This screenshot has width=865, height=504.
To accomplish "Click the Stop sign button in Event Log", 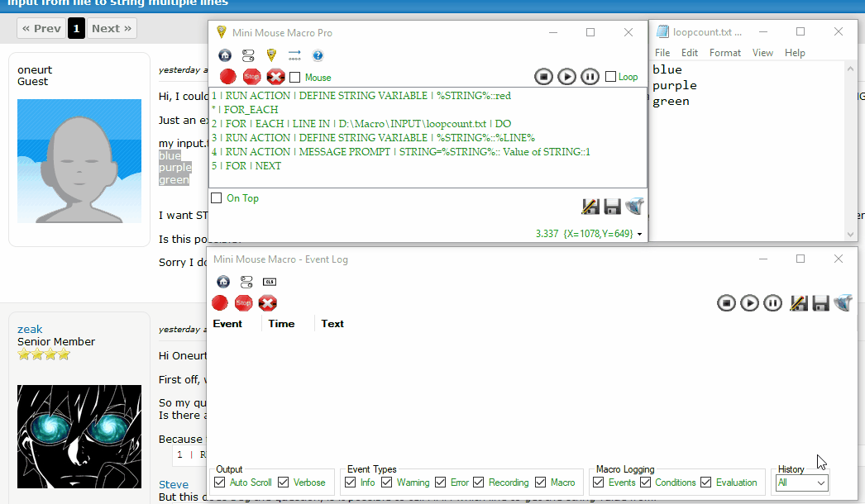I will tap(243, 302).
